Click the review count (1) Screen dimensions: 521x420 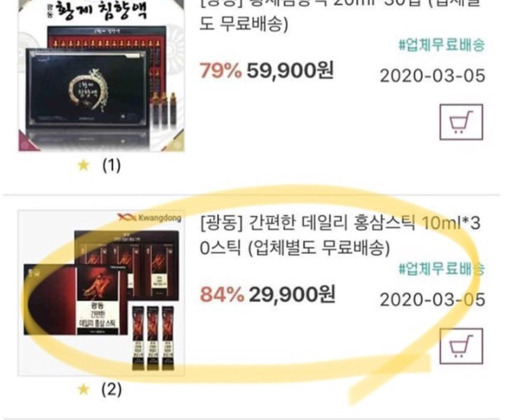click(x=111, y=165)
